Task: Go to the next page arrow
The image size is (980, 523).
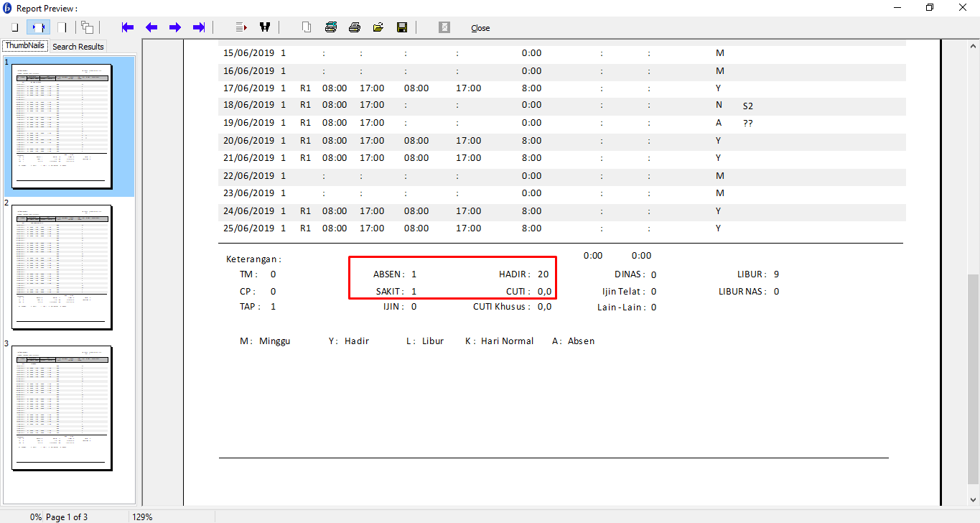Action: point(175,27)
